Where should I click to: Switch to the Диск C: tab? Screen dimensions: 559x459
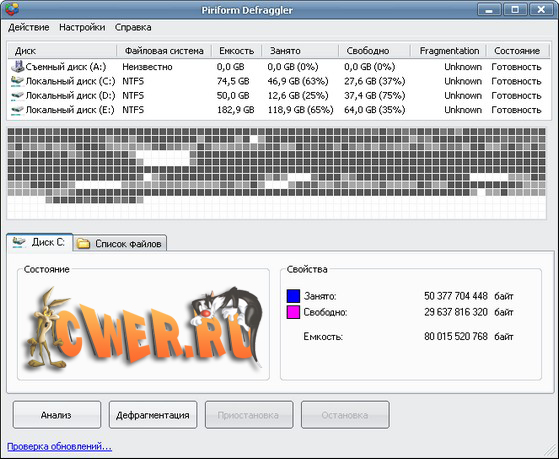(x=40, y=242)
